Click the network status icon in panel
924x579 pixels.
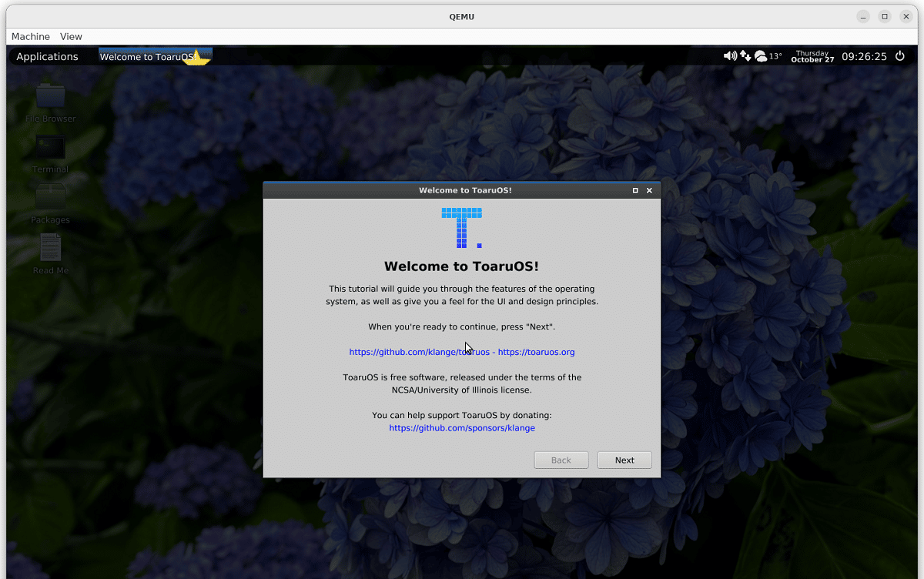click(745, 56)
